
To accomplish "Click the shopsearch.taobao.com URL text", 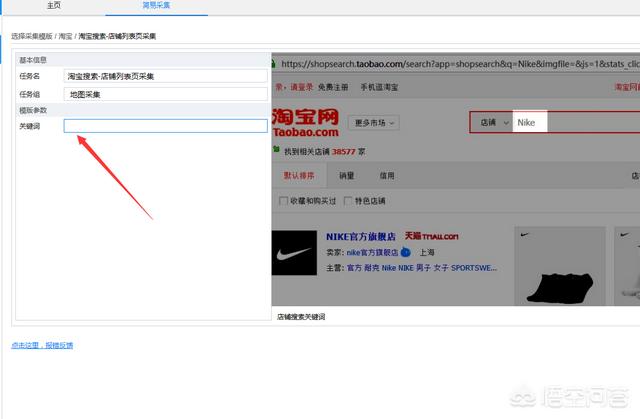I will click(x=460, y=64).
